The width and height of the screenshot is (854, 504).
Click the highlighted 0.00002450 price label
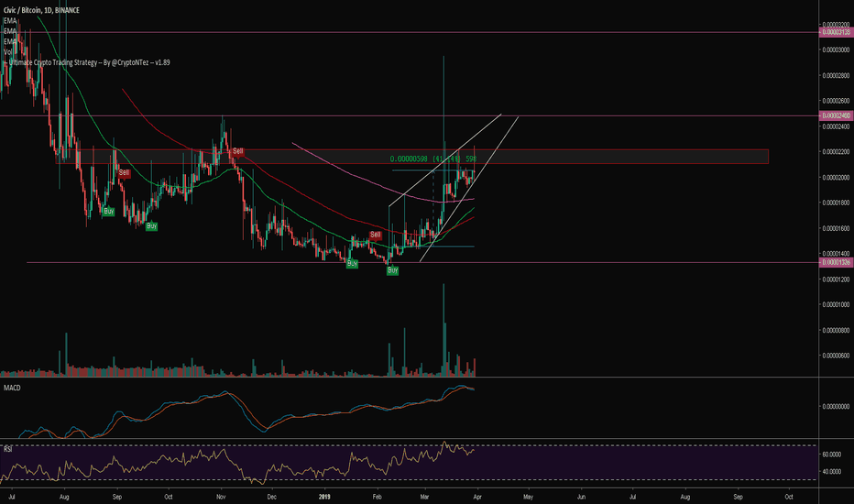pos(836,115)
